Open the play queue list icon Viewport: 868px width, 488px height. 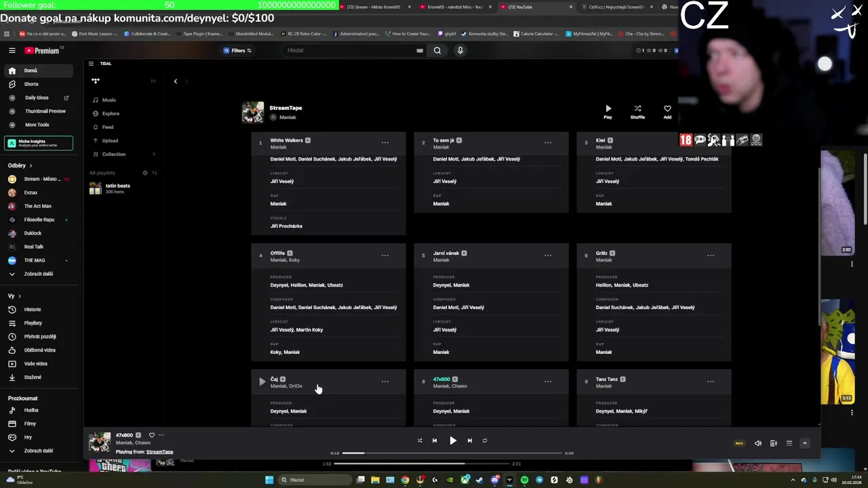click(x=789, y=443)
